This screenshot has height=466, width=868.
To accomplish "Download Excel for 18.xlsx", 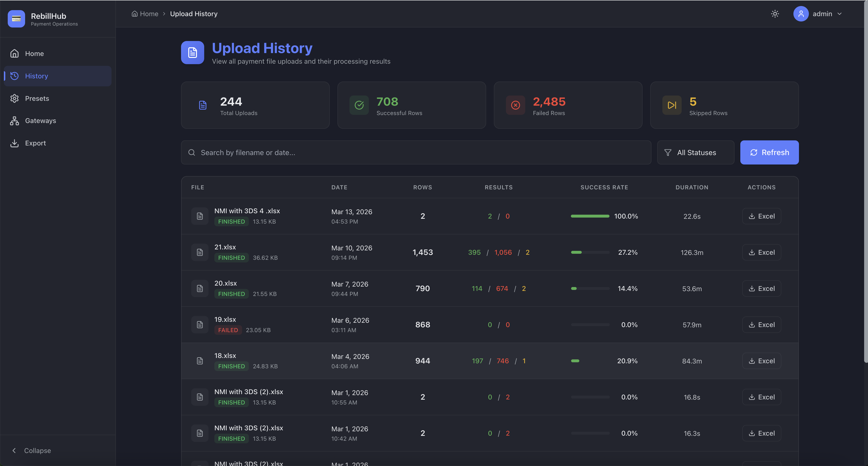I will [x=762, y=361].
